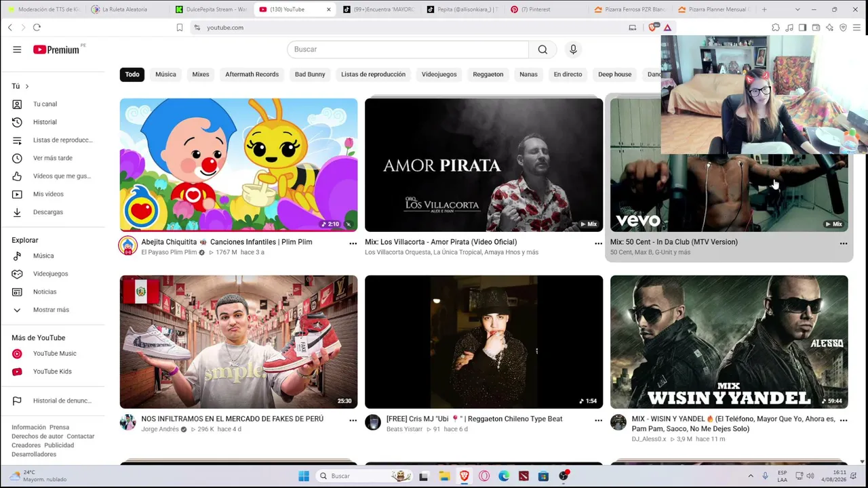
Task: Start voice search with the microphone
Action: (573, 49)
